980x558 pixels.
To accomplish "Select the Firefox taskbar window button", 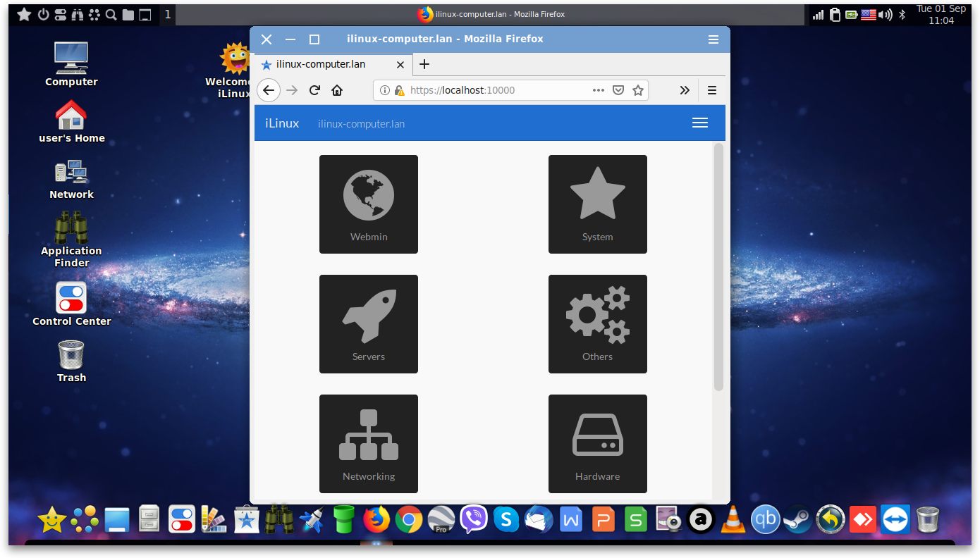I will 491,14.
